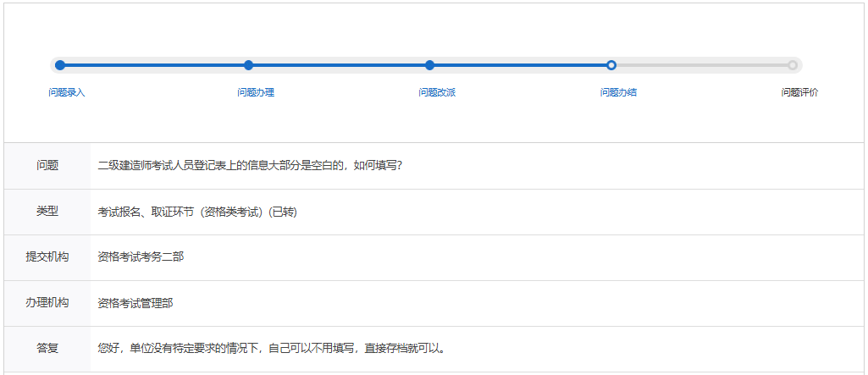The width and height of the screenshot is (868, 375).
Task: Select the 问题改派 step label
Action: pos(437,92)
